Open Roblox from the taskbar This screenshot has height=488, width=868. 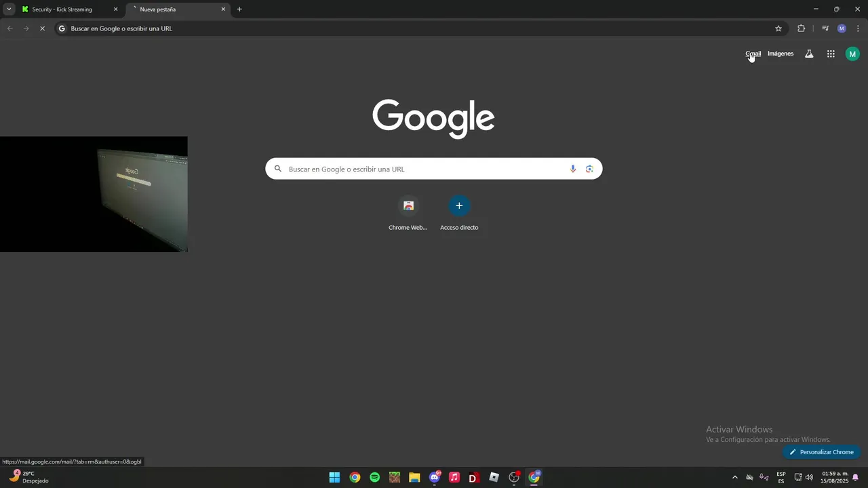[x=494, y=477]
